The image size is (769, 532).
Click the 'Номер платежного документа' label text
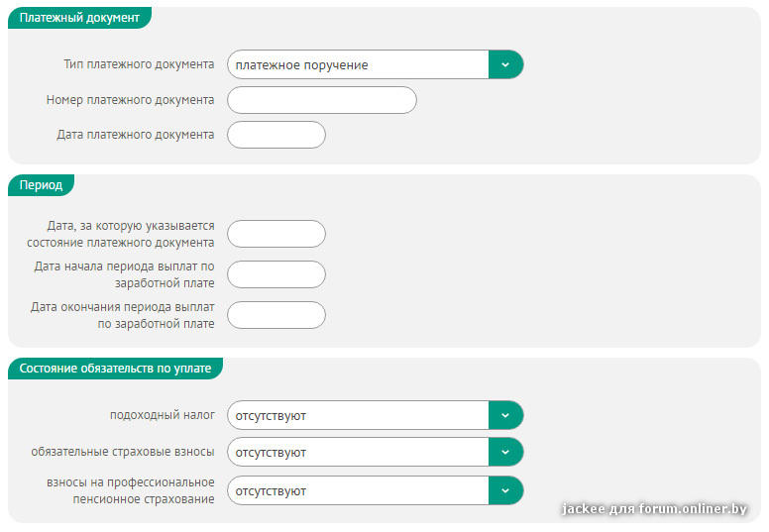tap(130, 100)
